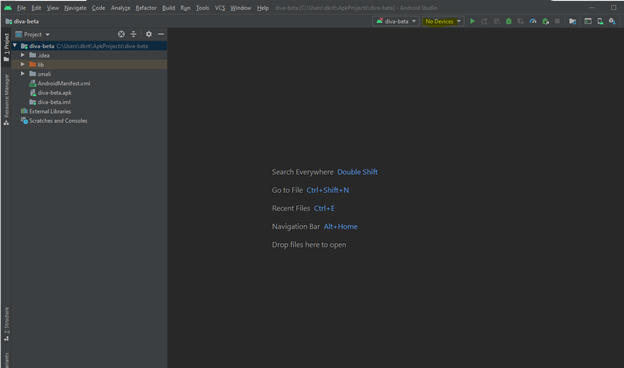Collapse the diva-beta root node
Viewport: 624px width, 368px height.
(x=15, y=46)
